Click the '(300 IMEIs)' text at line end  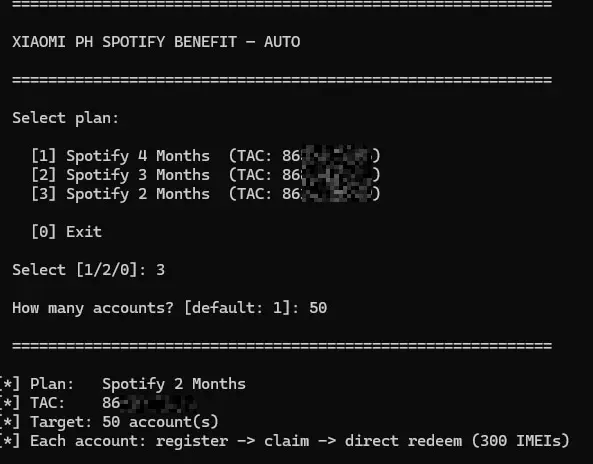point(520,441)
